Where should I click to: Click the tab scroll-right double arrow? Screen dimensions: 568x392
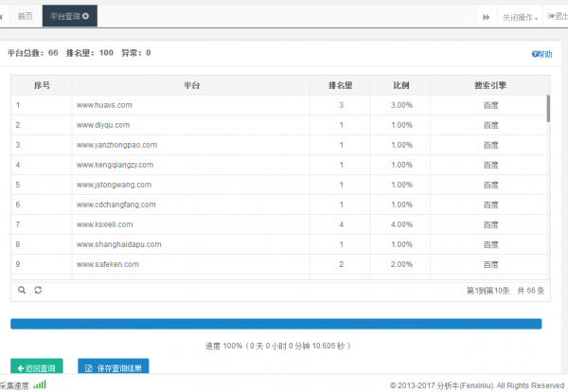click(486, 17)
